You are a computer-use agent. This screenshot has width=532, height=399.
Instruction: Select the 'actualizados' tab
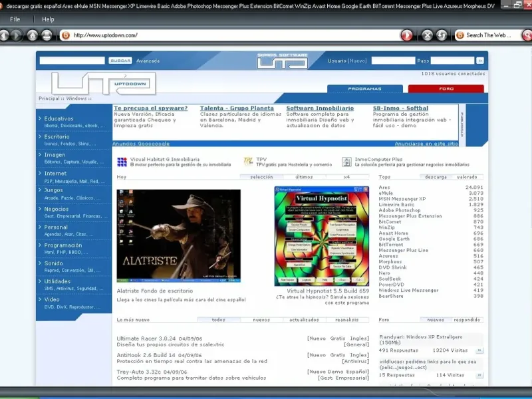[x=304, y=320]
